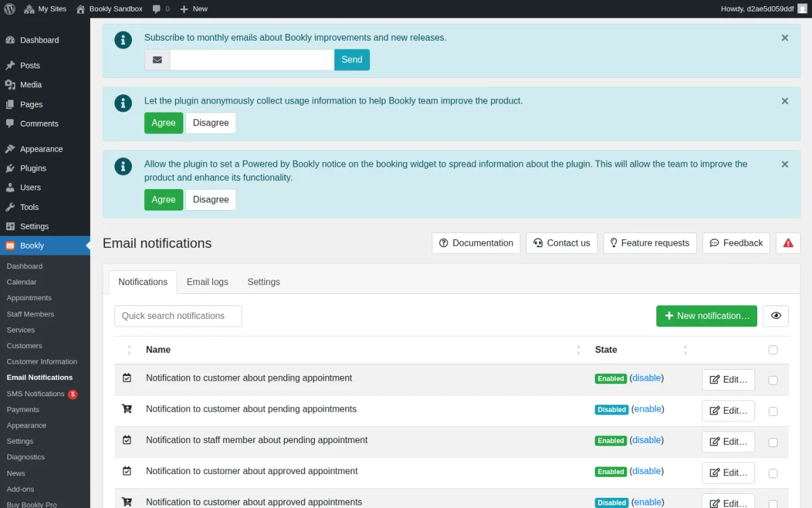Go to Bookly Calendar submenu
812x508 pixels.
pos(22,282)
